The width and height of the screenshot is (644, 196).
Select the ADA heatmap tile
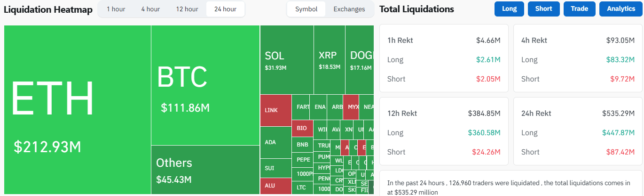[x=275, y=142]
